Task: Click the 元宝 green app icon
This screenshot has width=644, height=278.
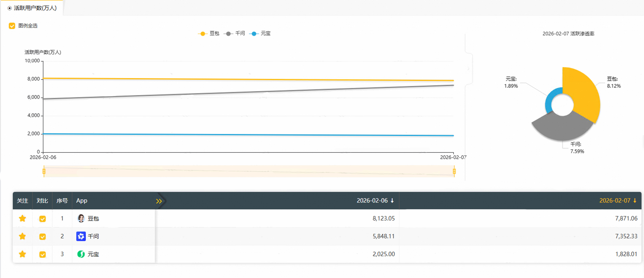Action: click(x=81, y=254)
